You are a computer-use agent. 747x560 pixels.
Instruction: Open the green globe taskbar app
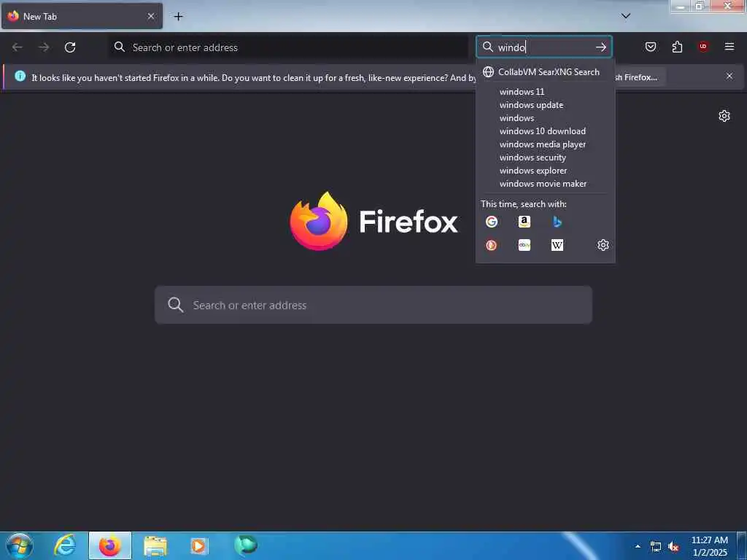pyautogui.click(x=245, y=545)
